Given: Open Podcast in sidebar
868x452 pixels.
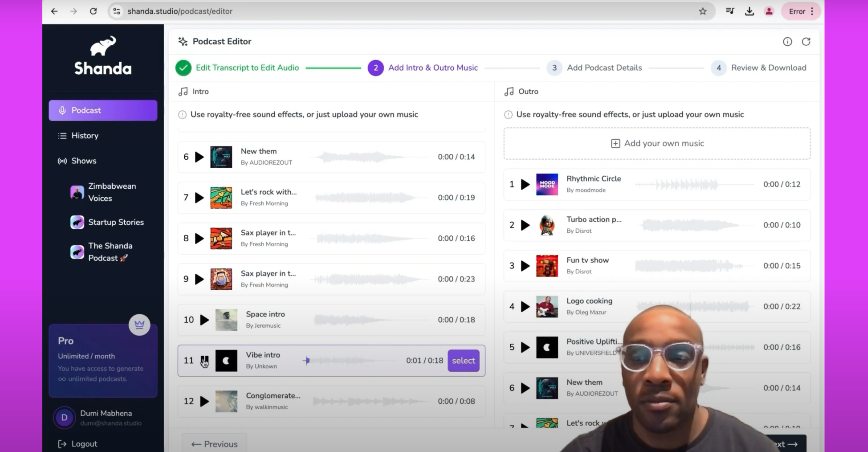Looking at the screenshot, I should 103,110.
